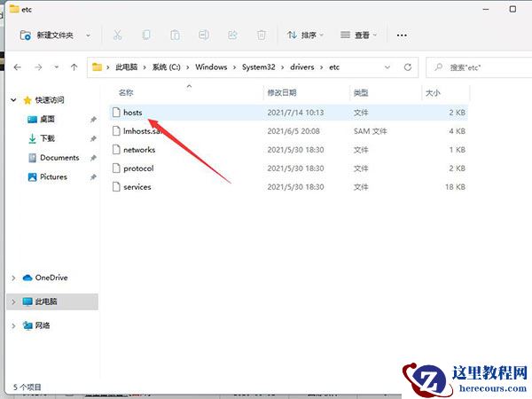Click the Copy icon in toolbar
The height and width of the screenshot is (399, 532).
[146, 35]
